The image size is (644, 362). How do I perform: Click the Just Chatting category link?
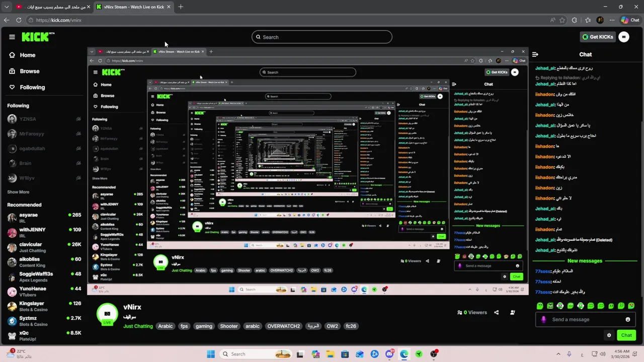click(x=138, y=326)
